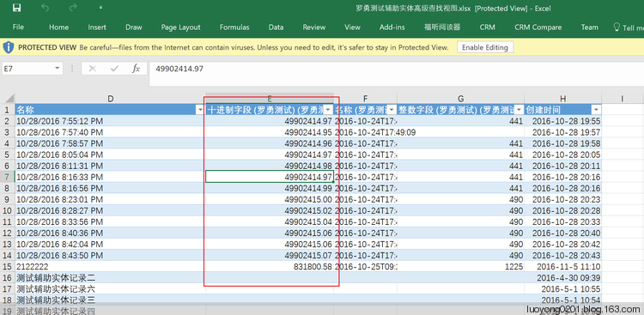Image resolution: width=644 pixels, height=315 pixels.
Task: Click cell with value 49902414.99
Action: click(270, 188)
